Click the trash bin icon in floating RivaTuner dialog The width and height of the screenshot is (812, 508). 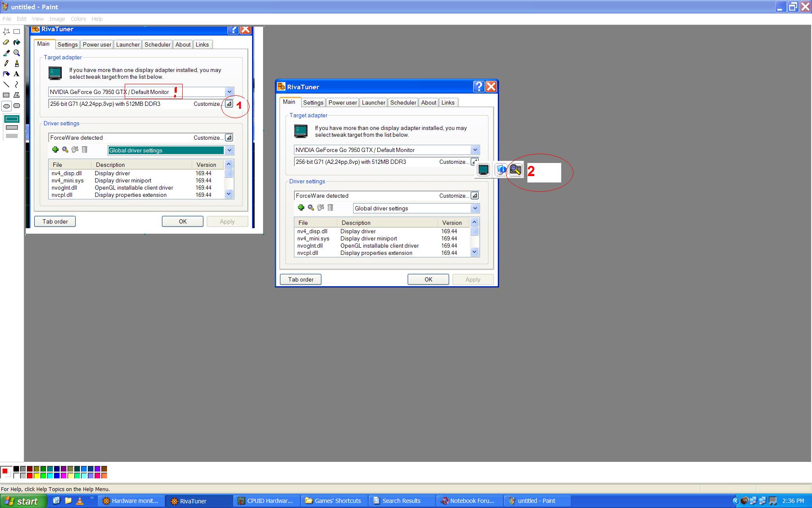[330, 207]
